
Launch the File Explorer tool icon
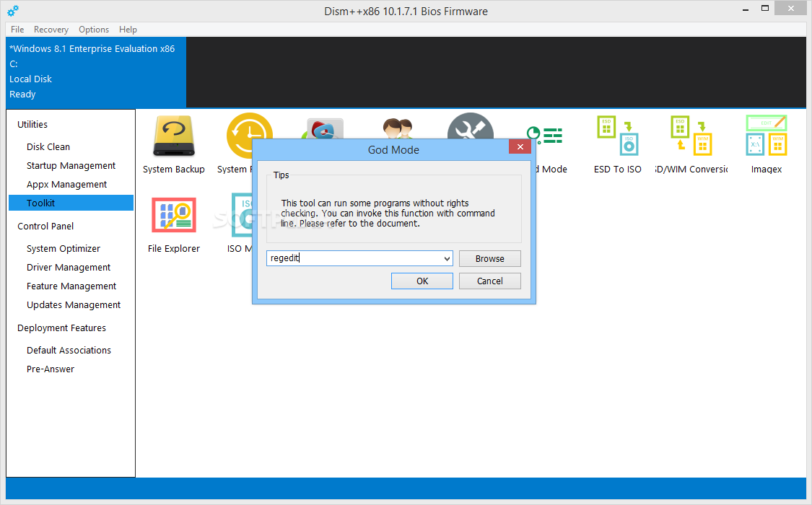click(173, 215)
